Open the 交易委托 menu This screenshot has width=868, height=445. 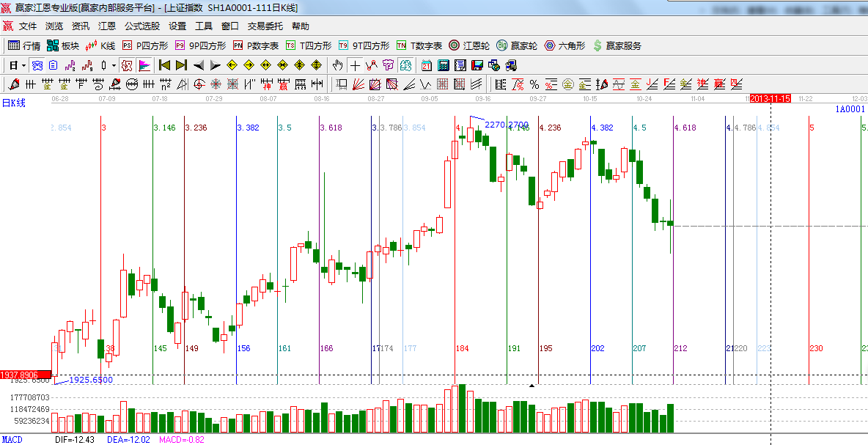(x=265, y=26)
